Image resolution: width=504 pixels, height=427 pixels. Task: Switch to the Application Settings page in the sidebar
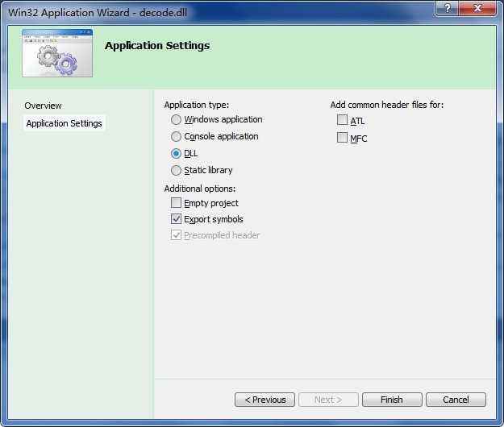click(64, 123)
